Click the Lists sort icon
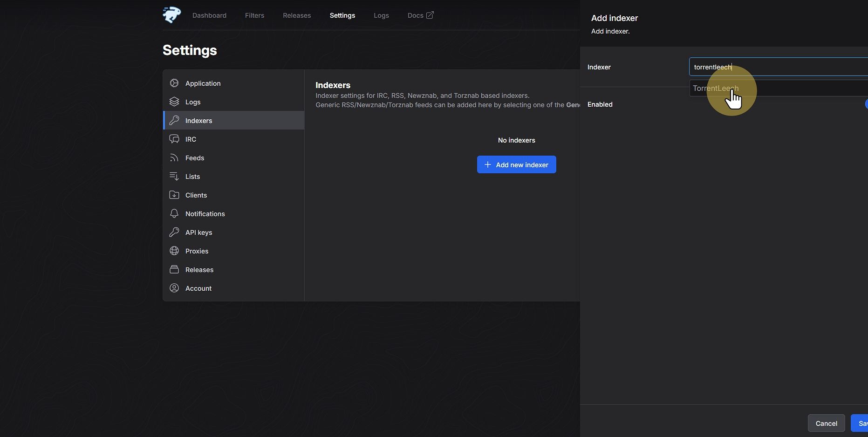The width and height of the screenshot is (868, 437). [174, 176]
